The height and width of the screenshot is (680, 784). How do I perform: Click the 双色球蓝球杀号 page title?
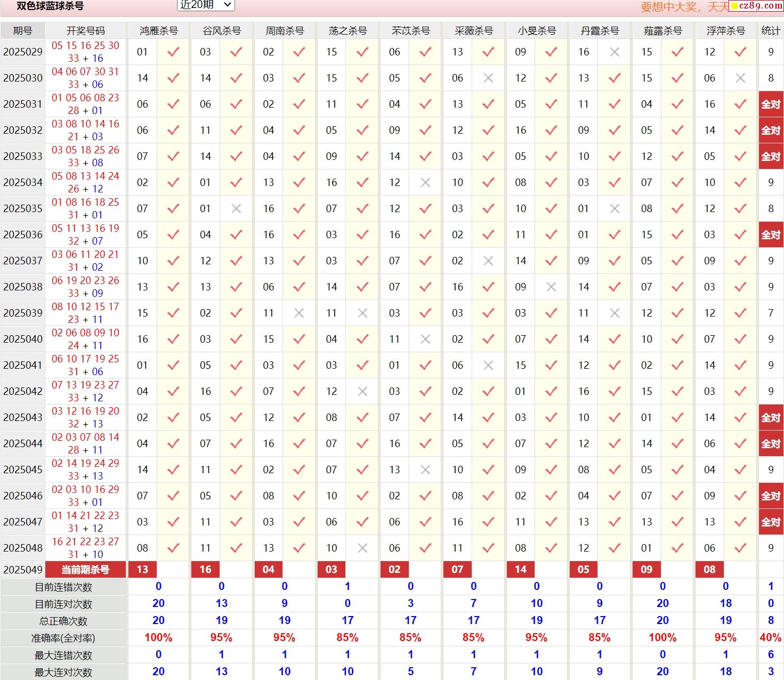click(50, 6)
